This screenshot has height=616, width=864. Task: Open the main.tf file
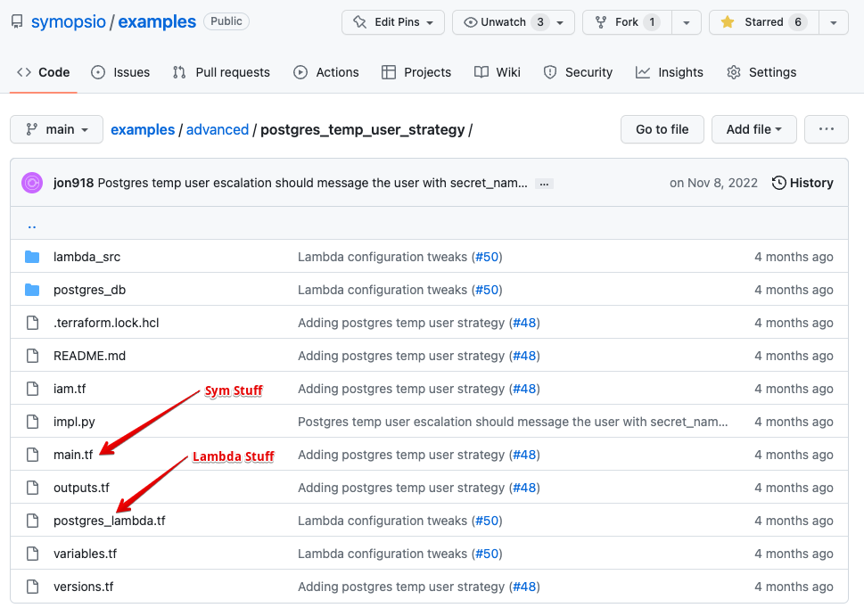coord(73,456)
